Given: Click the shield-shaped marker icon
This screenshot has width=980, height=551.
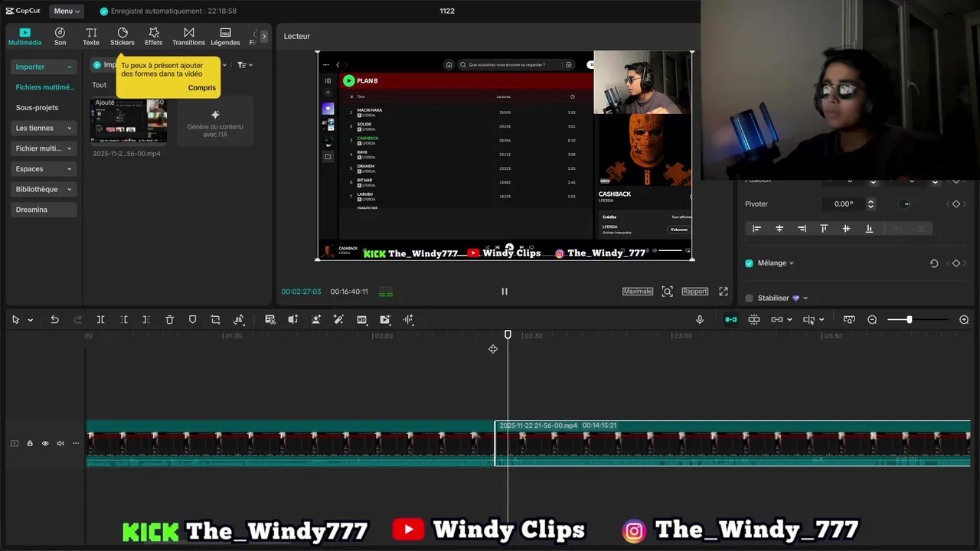Looking at the screenshot, I should click(193, 320).
